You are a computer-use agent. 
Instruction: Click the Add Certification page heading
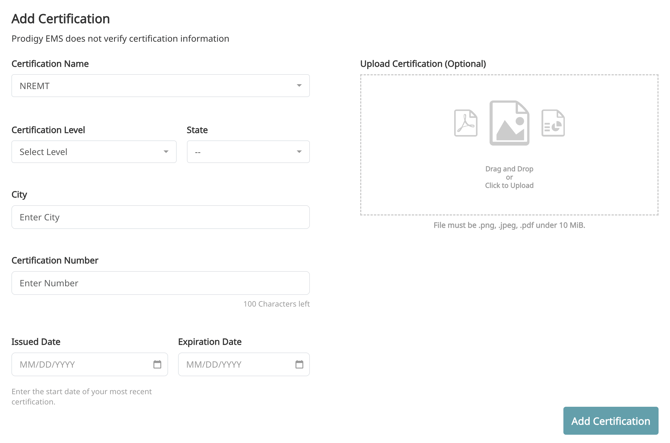coord(61,18)
